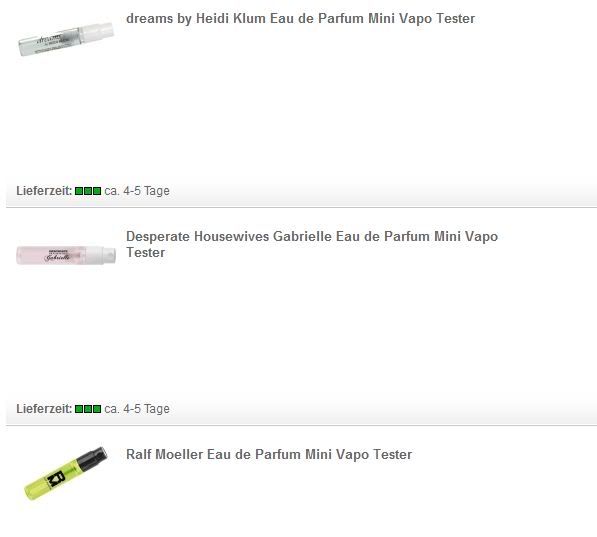This screenshot has width=597, height=537.
Task: Open the Ralf Moeller Eau de Parfum title
Action: point(269,454)
